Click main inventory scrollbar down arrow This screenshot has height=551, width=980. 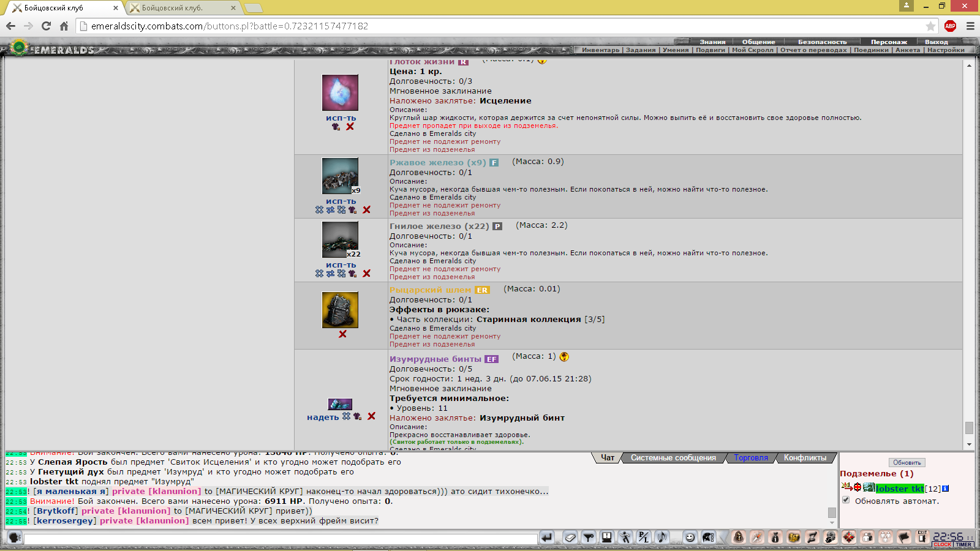[x=968, y=444]
